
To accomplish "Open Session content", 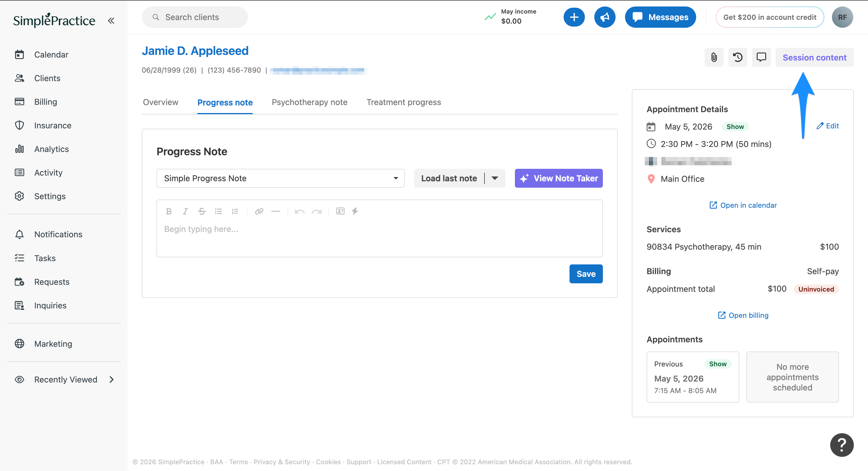I will (814, 57).
